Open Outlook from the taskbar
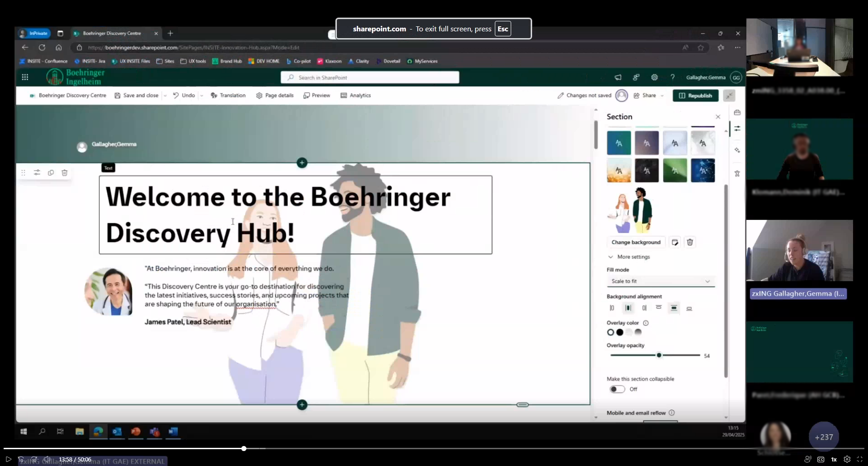 (117, 431)
